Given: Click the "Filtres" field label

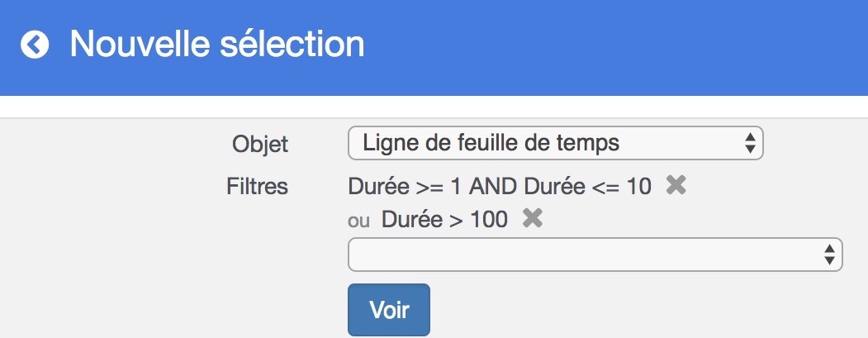Looking at the screenshot, I should [257, 187].
